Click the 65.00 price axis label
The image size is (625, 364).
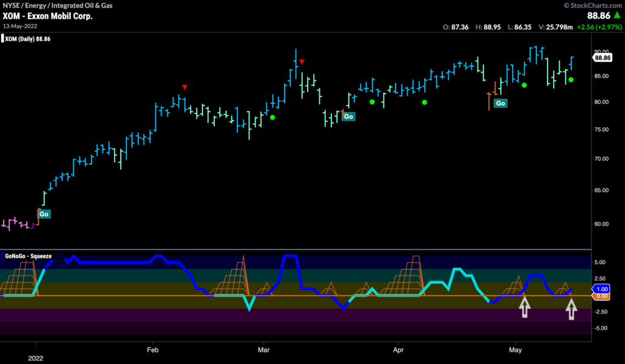pos(601,190)
